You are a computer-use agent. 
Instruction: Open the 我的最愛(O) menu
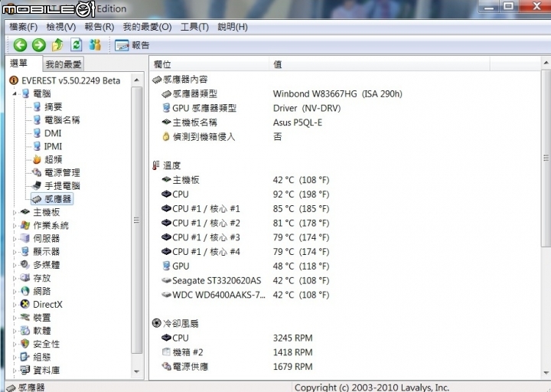[x=147, y=27]
